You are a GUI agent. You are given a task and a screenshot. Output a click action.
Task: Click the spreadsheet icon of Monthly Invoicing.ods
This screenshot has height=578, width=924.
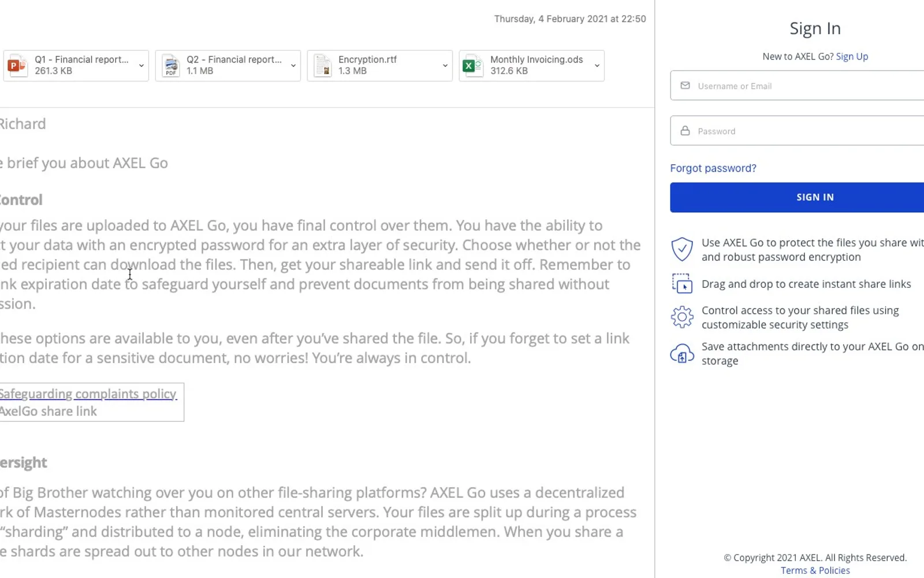(x=473, y=65)
